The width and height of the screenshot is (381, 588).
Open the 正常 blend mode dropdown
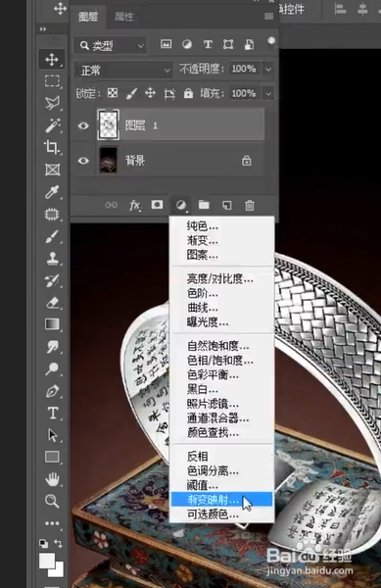pyautogui.click(x=123, y=71)
